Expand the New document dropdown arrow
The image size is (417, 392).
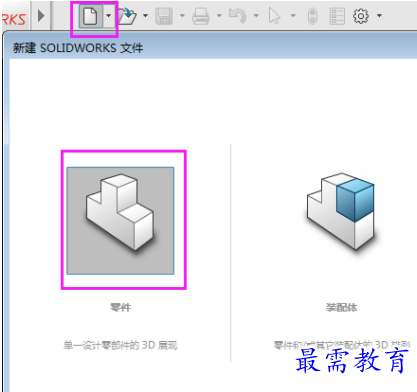point(109,16)
